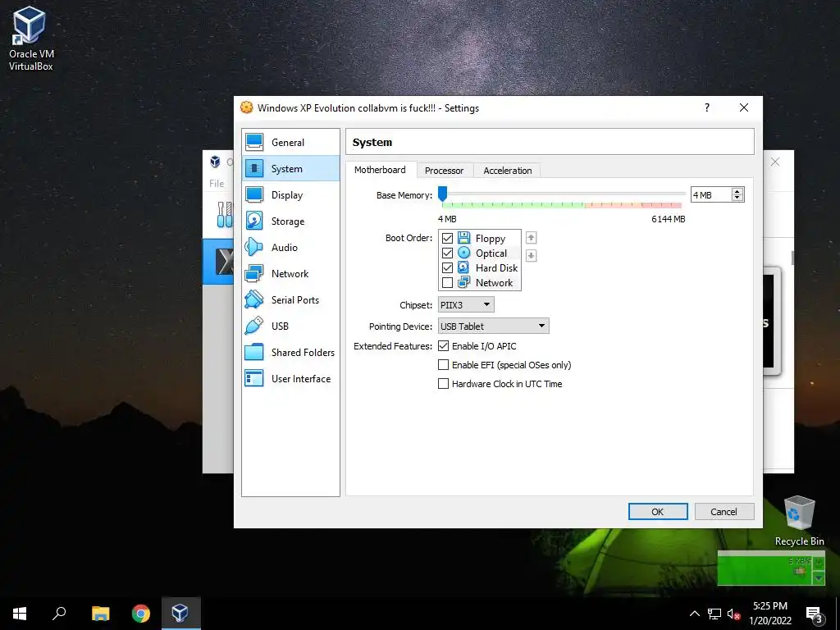Click the muted volume tray icon
The width and height of the screenshot is (840, 630).
click(x=733, y=614)
